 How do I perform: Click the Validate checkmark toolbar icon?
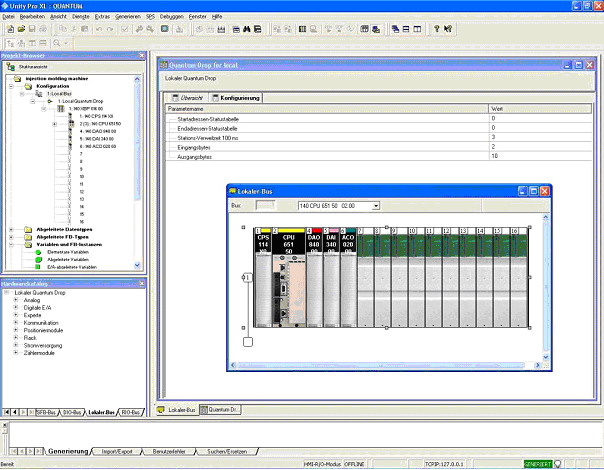click(124, 29)
